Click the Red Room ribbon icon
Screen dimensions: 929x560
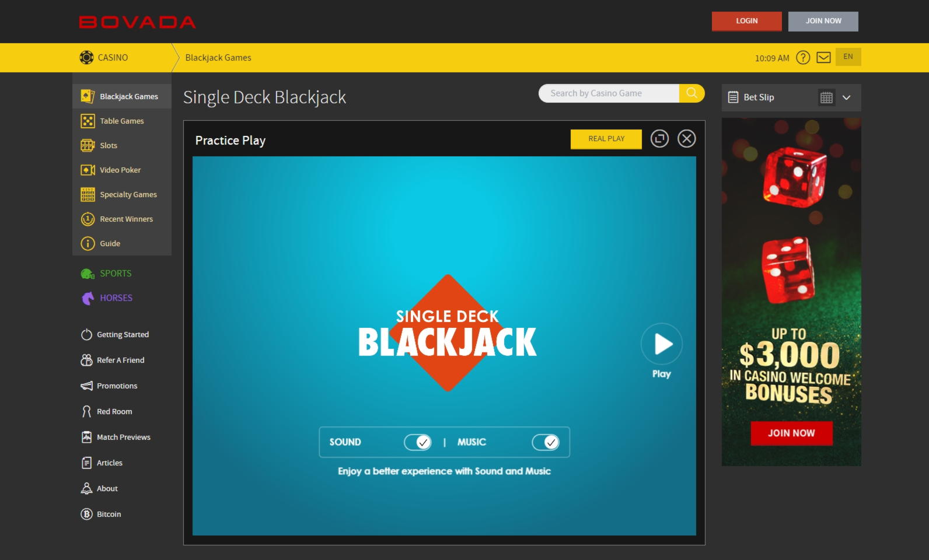pos(86,411)
